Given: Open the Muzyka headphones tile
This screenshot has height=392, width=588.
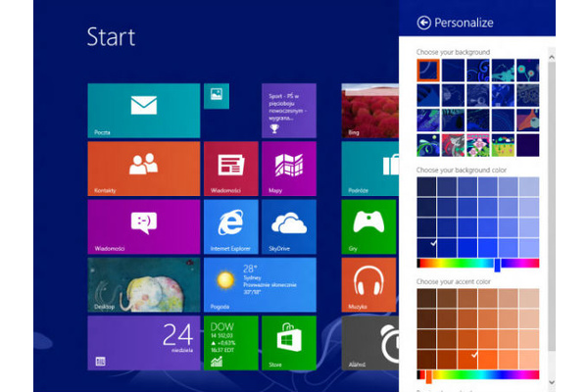Looking at the screenshot, I should (368, 285).
